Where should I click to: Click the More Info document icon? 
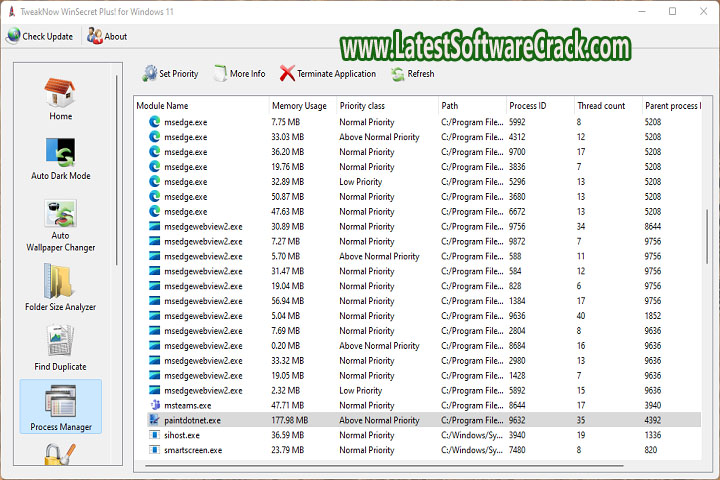[220, 73]
